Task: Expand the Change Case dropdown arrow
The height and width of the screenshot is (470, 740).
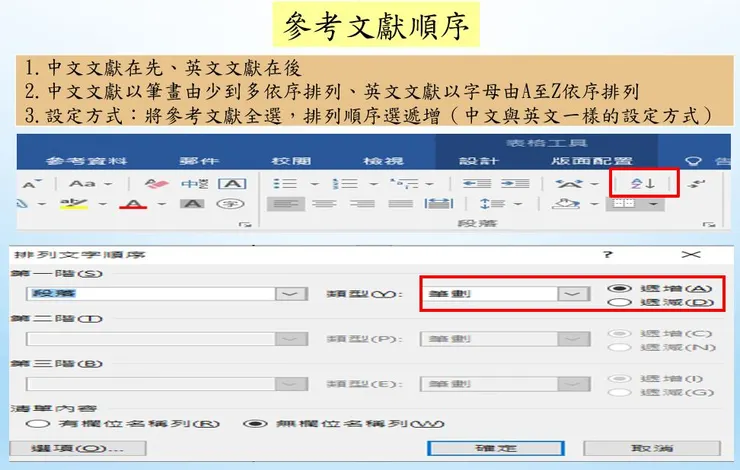Action: point(108,184)
